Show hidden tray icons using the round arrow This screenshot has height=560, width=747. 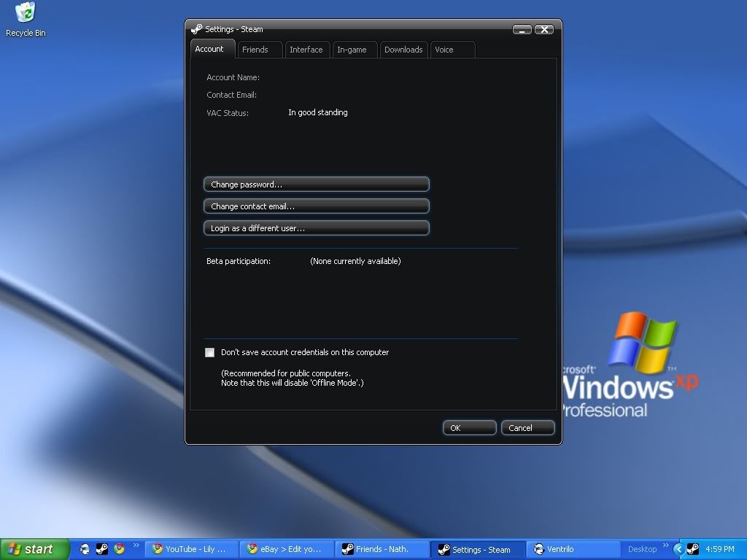pyautogui.click(x=679, y=549)
